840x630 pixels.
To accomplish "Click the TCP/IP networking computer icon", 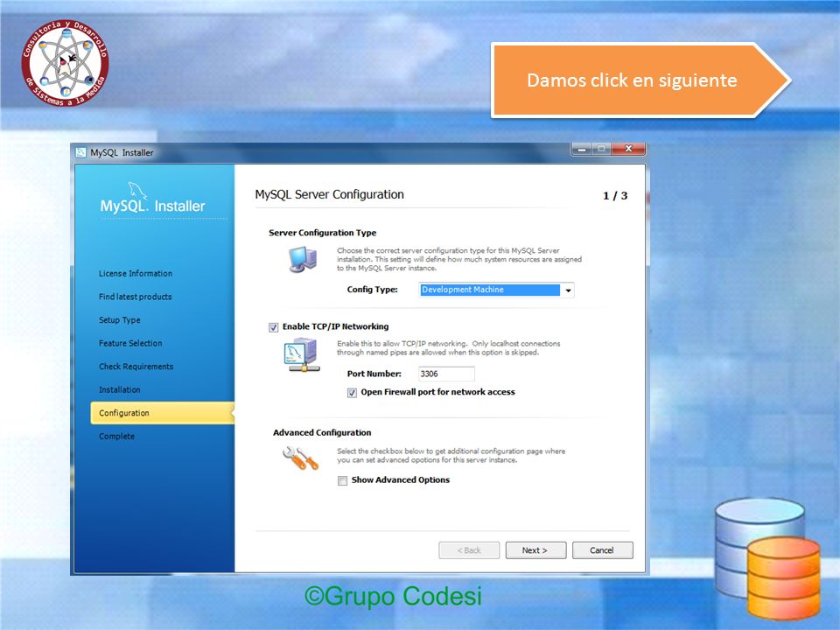I will (x=302, y=355).
